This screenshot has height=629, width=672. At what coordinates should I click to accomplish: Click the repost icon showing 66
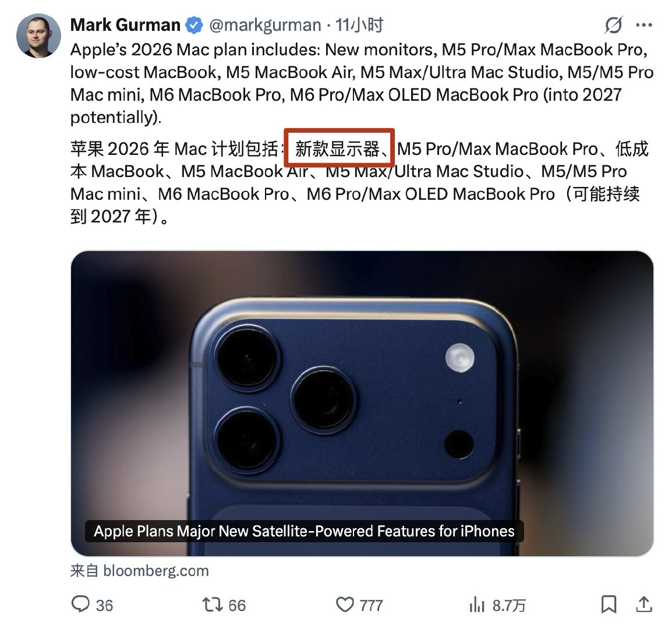tap(213, 605)
